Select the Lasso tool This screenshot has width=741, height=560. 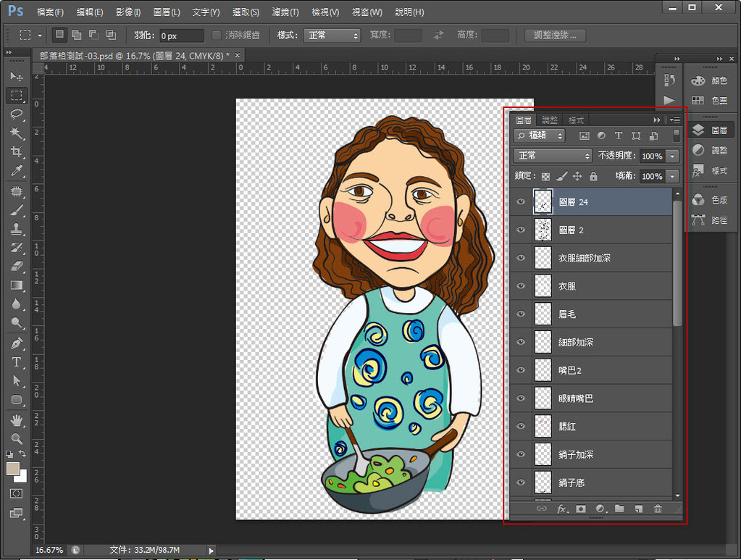click(x=17, y=114)
